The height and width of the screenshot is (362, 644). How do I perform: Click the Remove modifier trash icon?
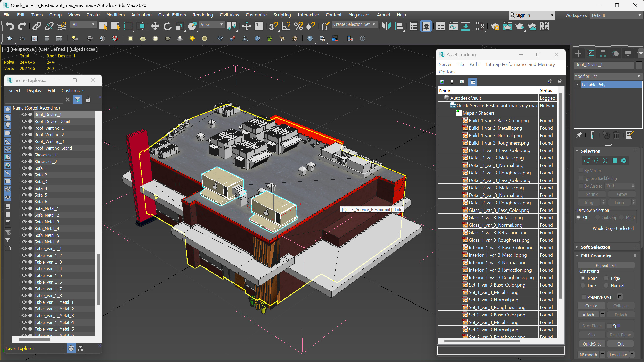click(x=616, y=135)
